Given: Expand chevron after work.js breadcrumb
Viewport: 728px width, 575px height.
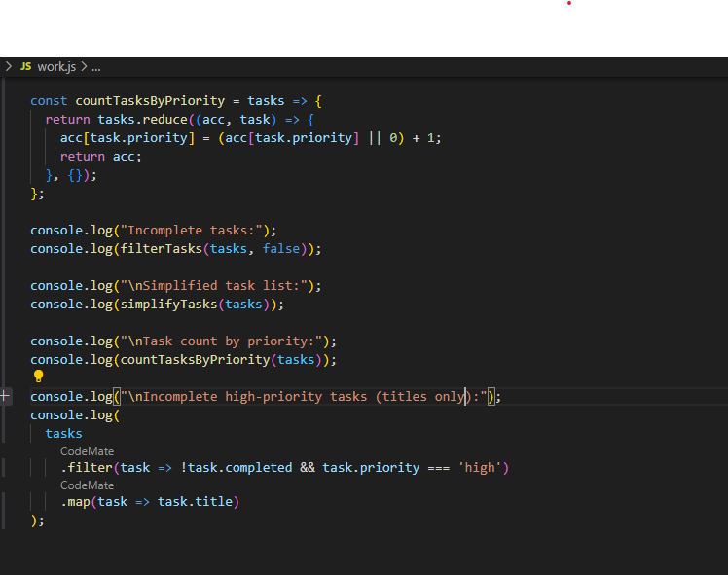Looking at the screenshot, I should (x=84, y=67).
